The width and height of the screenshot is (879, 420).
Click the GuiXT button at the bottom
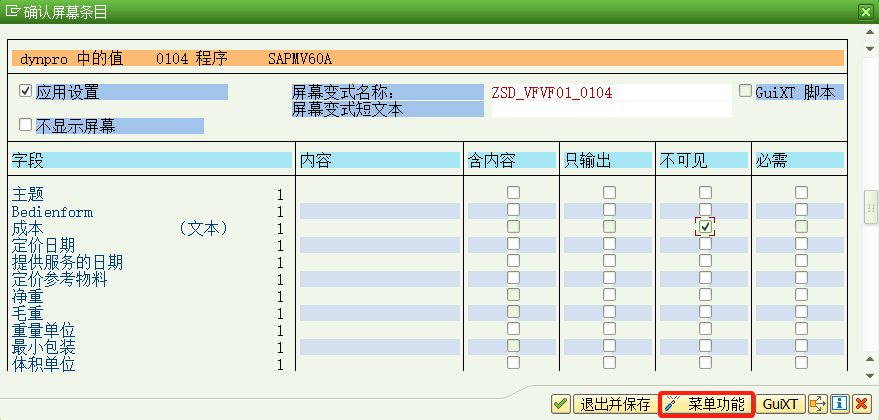(x=780, y=404)
